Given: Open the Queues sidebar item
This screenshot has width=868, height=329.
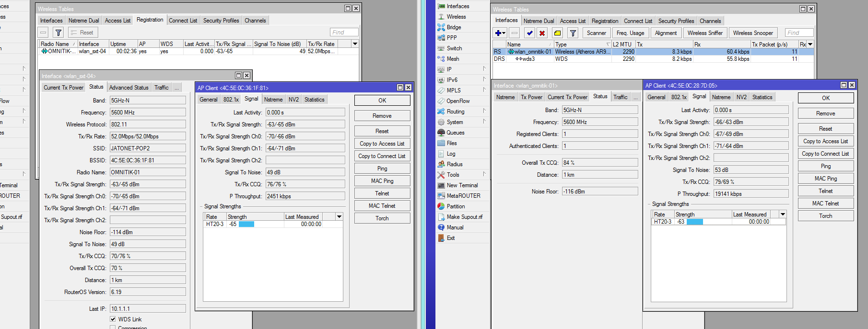Looking at the screenshot, I should point(456,133).
